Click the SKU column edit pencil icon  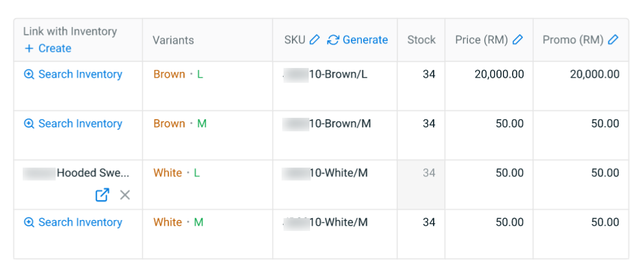point(314,40)
